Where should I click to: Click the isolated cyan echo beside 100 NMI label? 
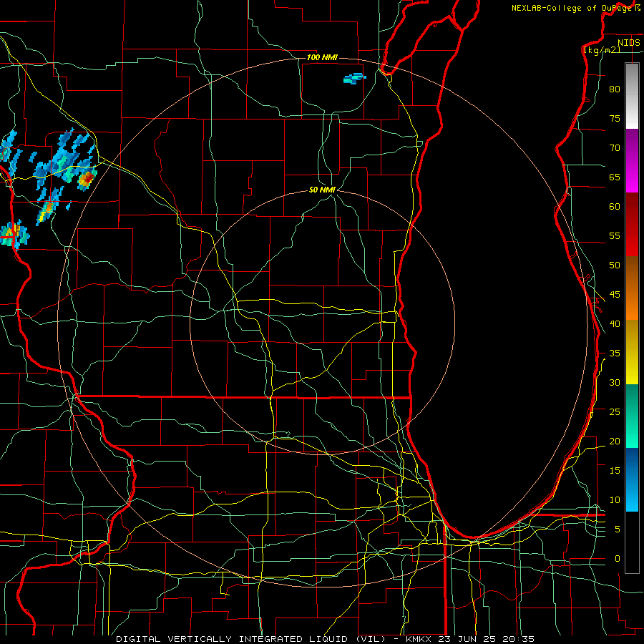354,78
